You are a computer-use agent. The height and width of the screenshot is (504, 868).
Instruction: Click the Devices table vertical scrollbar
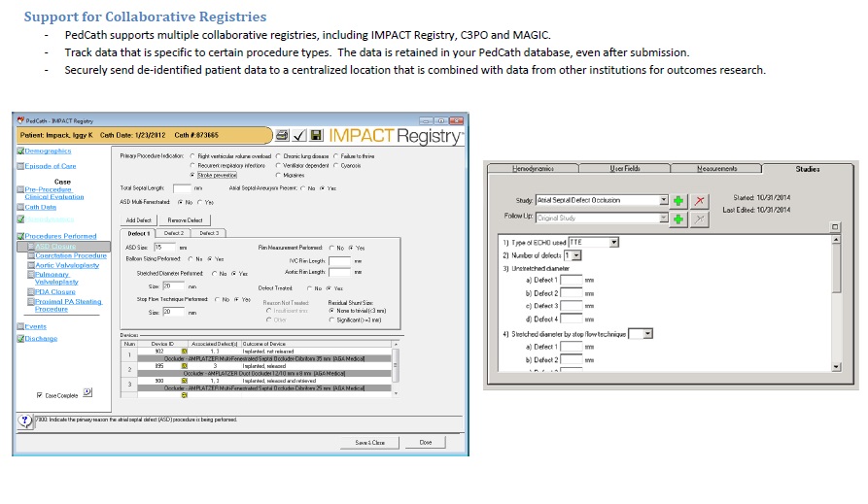[x=396, y=368]
